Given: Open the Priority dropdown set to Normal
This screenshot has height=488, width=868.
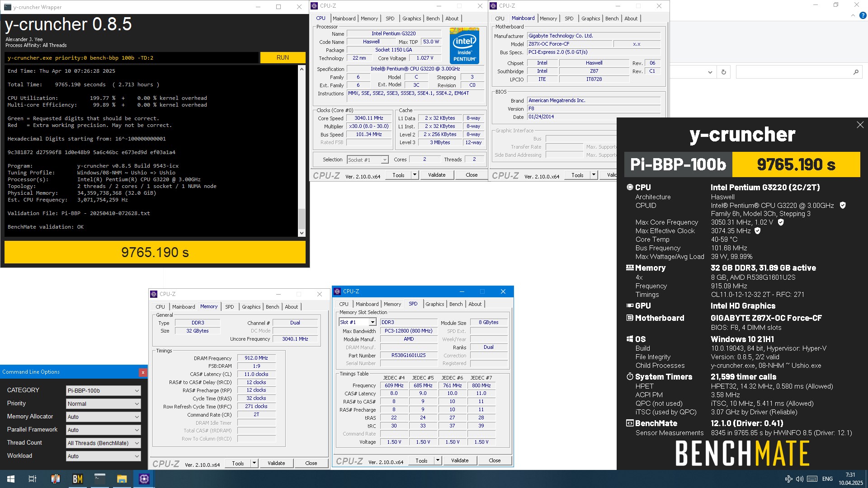Looking at the screenshot, I should [104, 404].
